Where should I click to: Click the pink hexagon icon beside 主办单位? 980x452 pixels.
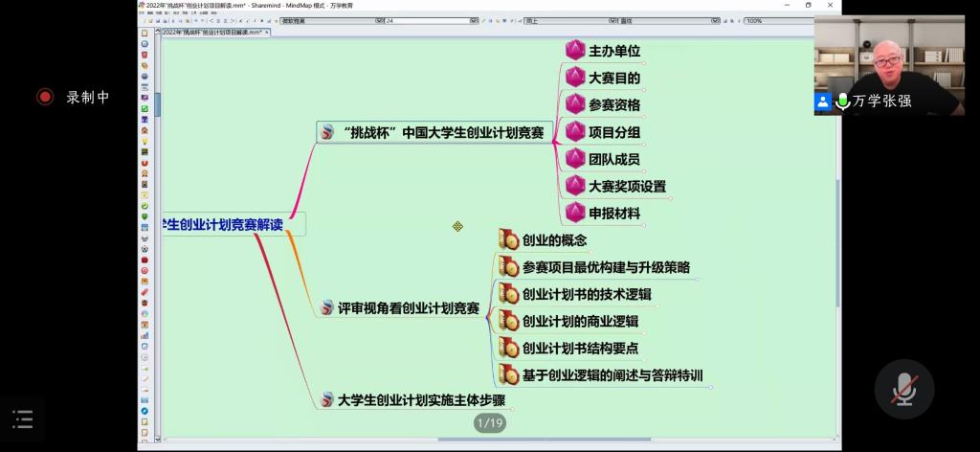574,51
